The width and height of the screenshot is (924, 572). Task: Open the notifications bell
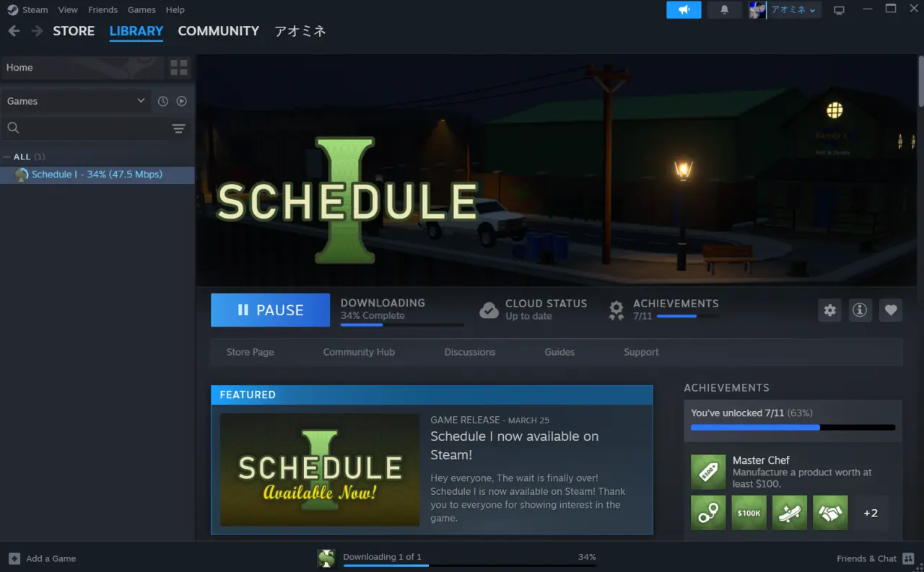pos(725,9)
